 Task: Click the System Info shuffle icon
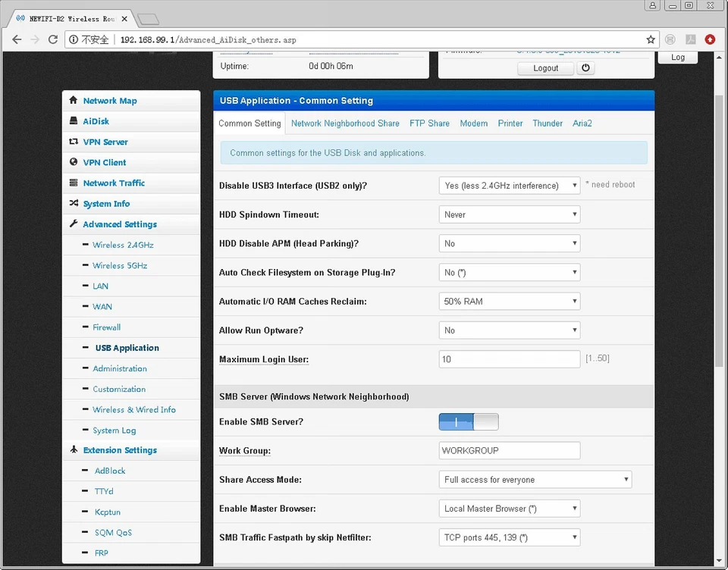pos(74,203)
